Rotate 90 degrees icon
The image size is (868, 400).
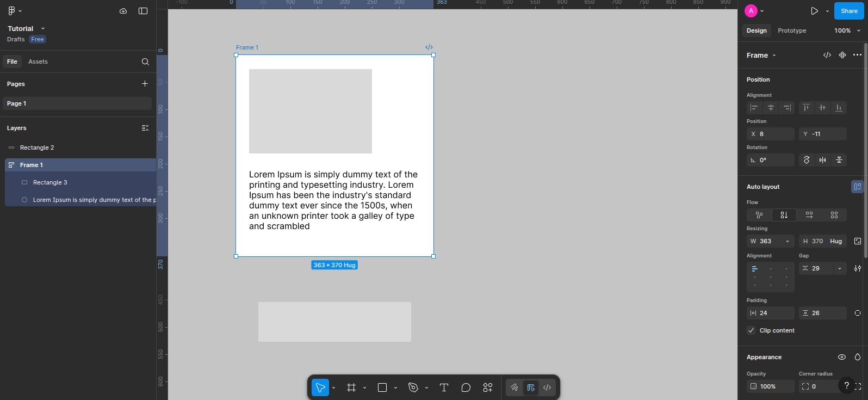pyautogui.click(x=807, y=160)
